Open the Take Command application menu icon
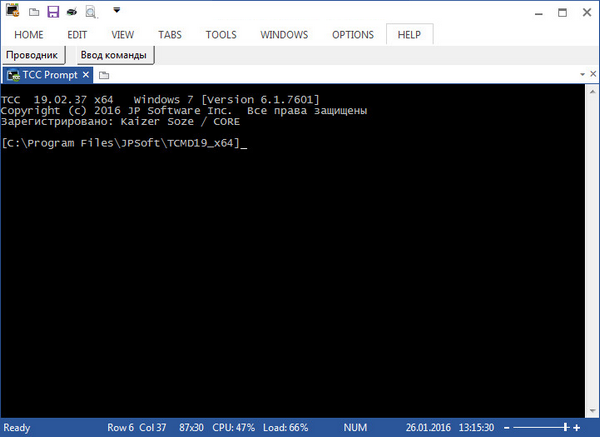This screenshot has height=437, width=600. pos(13,11)
